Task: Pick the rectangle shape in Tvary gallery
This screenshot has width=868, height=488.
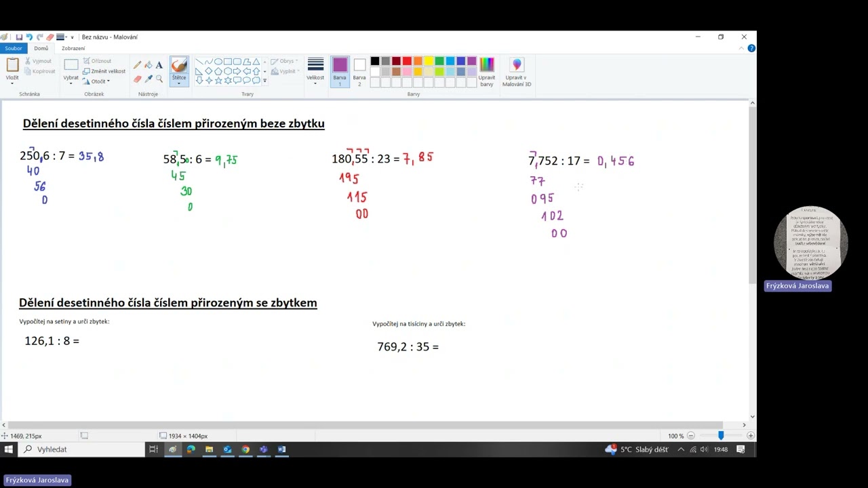Action: click(x=227, y=62)
